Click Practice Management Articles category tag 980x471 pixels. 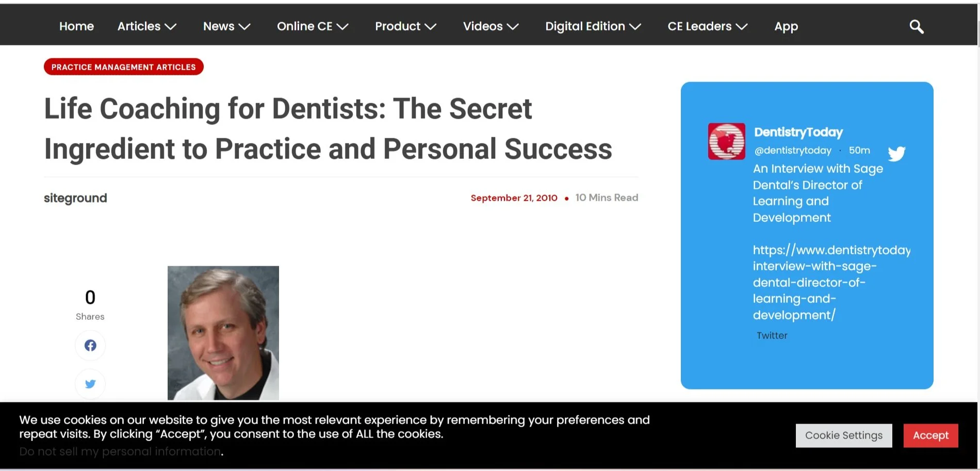(x=124, y=67)
